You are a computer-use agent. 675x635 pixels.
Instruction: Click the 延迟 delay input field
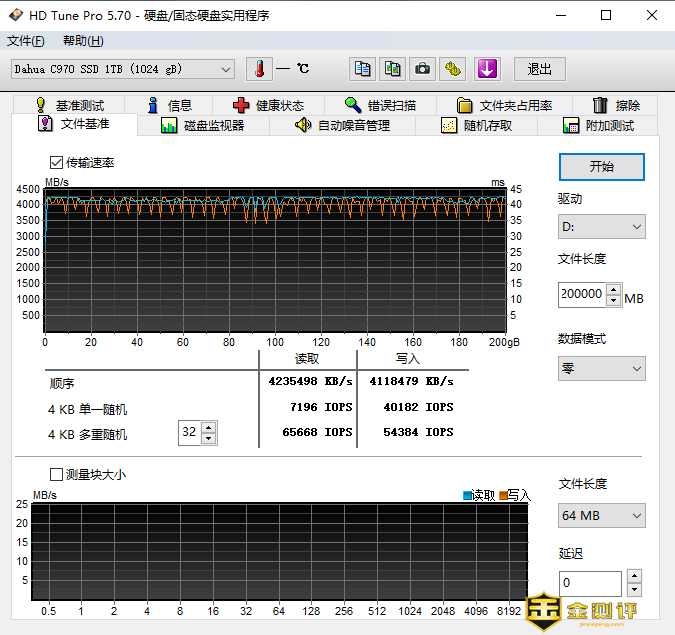pos(589,583)
